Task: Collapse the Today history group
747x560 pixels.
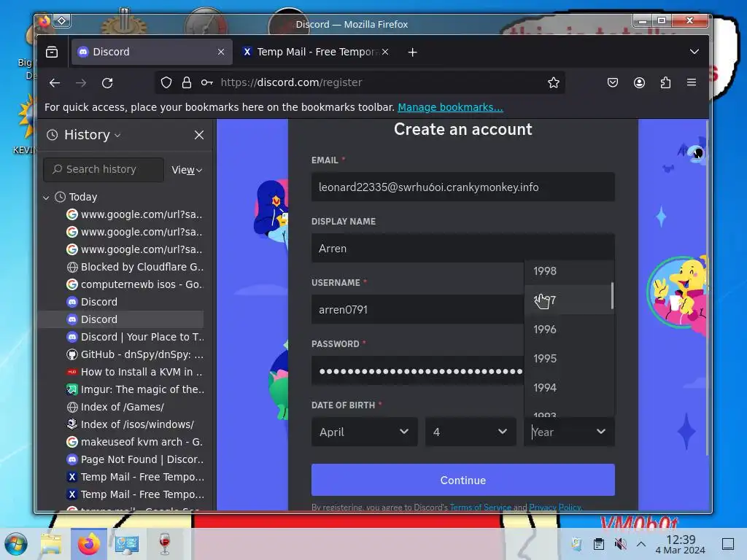Action: [x=46, y=197]
